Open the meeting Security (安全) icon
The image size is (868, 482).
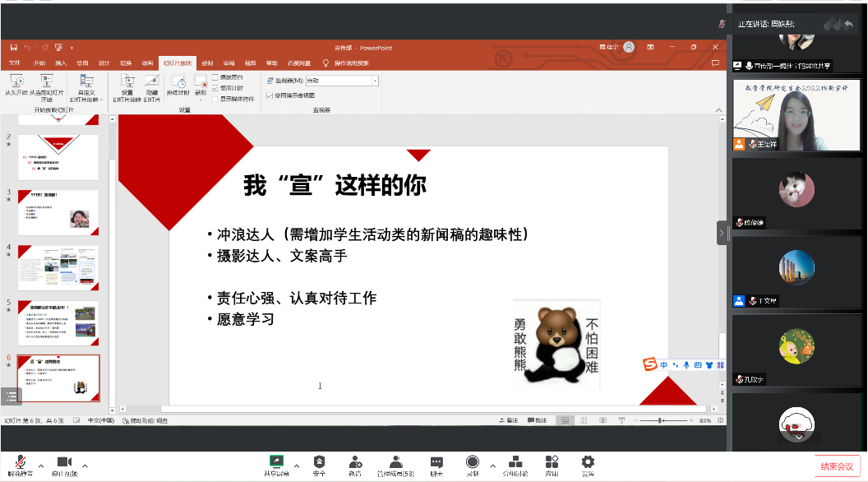coord(319,461)
